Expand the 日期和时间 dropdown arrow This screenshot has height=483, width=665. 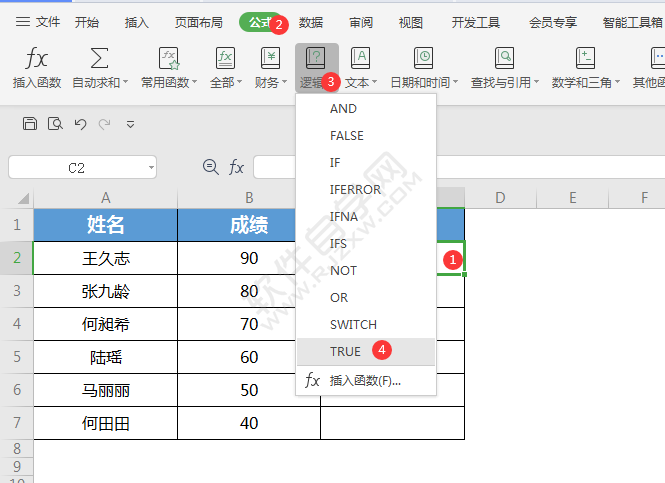(455, 82)
